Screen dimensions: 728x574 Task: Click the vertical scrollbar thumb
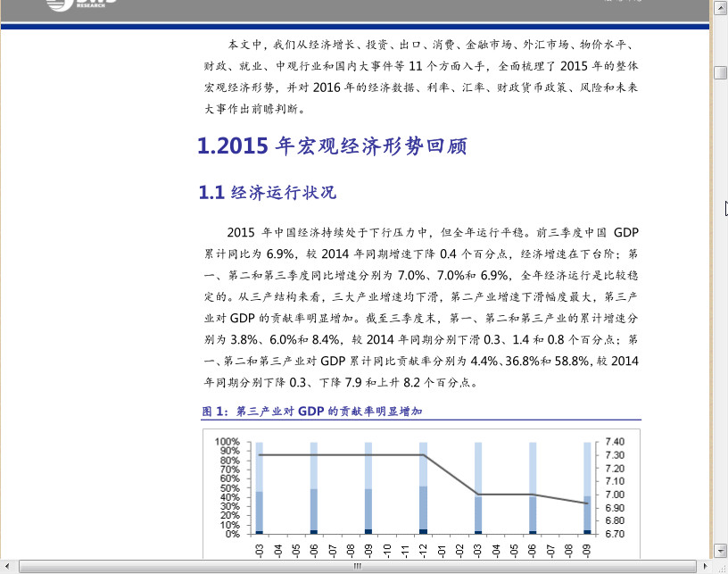[x=721, y=72]
